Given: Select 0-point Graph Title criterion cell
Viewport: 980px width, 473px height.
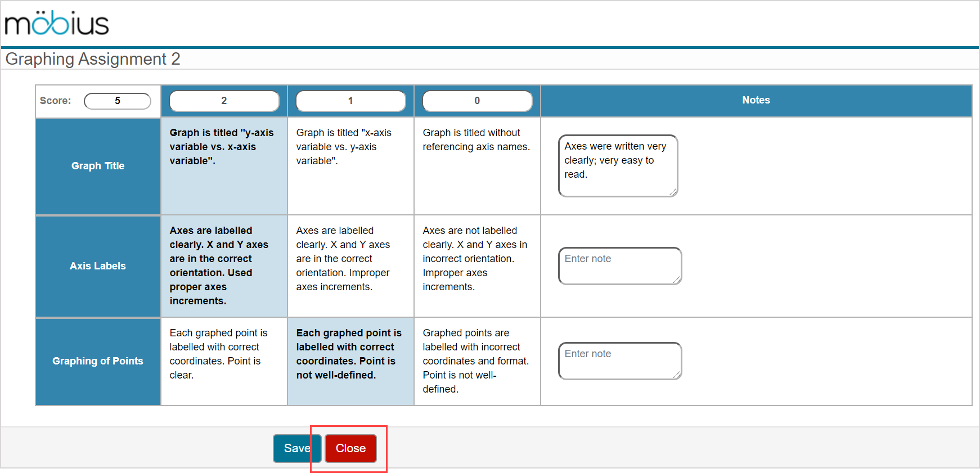Looking at the screenshot, I should pos(477,166).
